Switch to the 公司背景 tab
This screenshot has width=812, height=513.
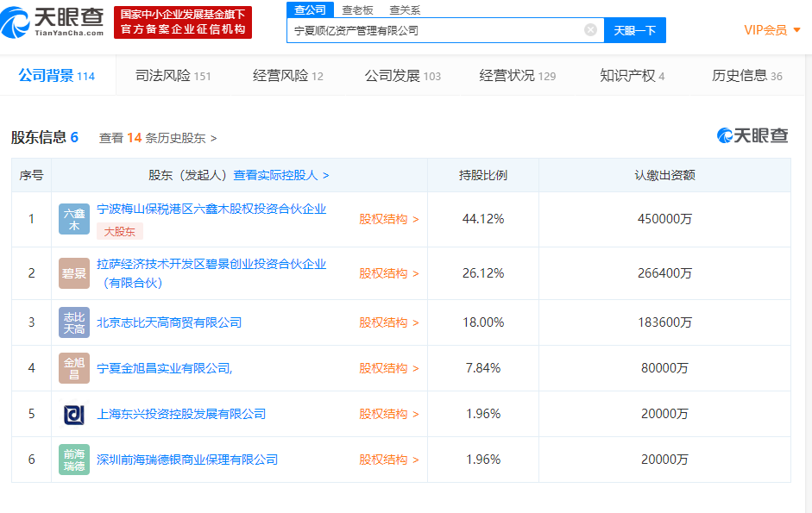click(x=57, y=76)
